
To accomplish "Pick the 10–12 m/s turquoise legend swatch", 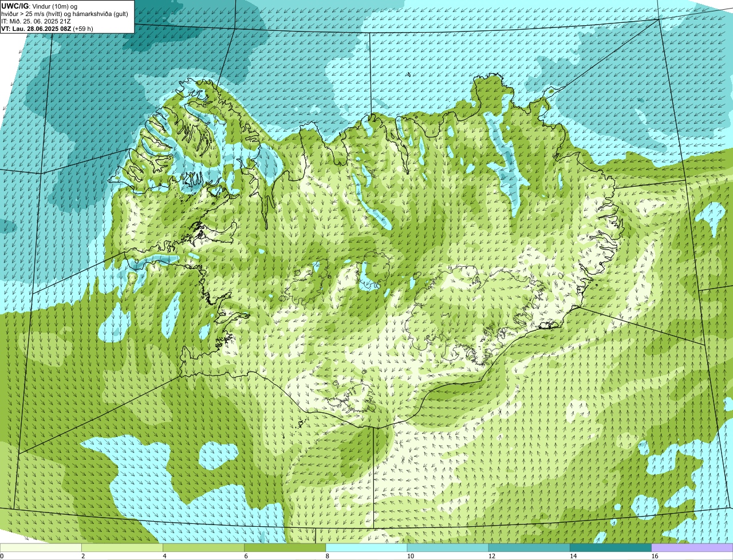I will tap(448, 548).
